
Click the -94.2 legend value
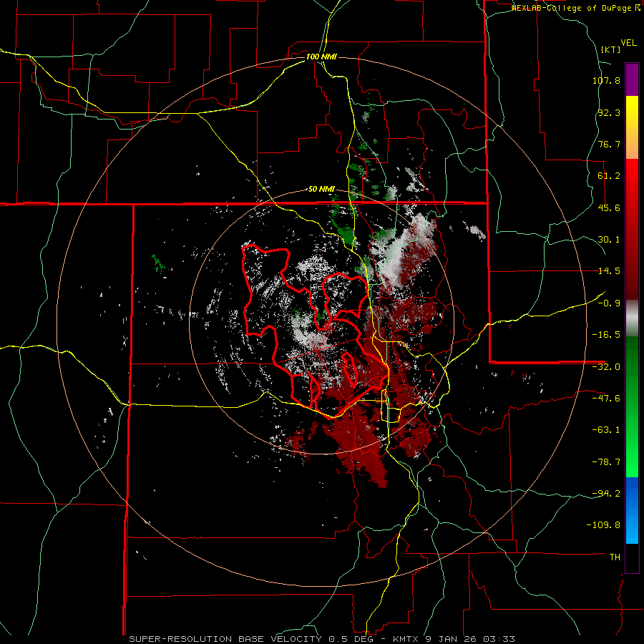click(606, 493)
